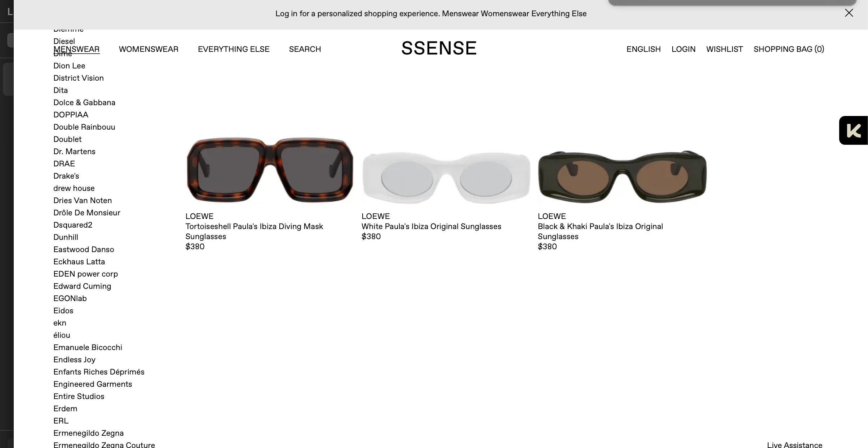Click Womenswear link in top banner
Image resolution: width=868 pixels, height=448 pixels.
coord(505,14)
